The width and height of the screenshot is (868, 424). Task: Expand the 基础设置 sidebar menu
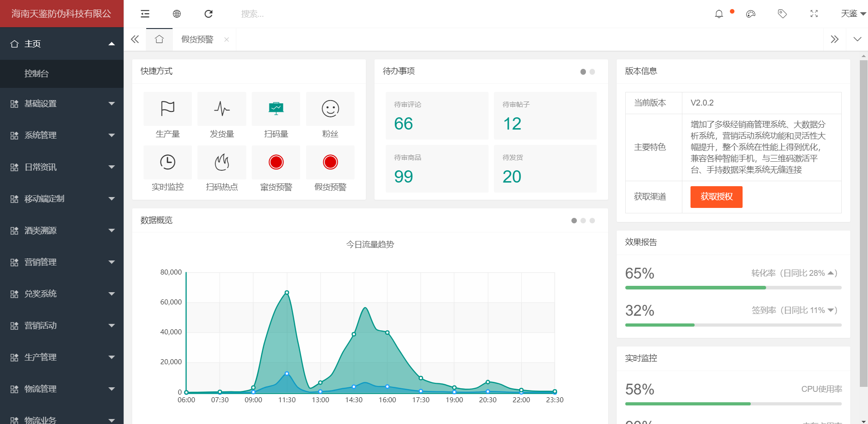(62, 104)
